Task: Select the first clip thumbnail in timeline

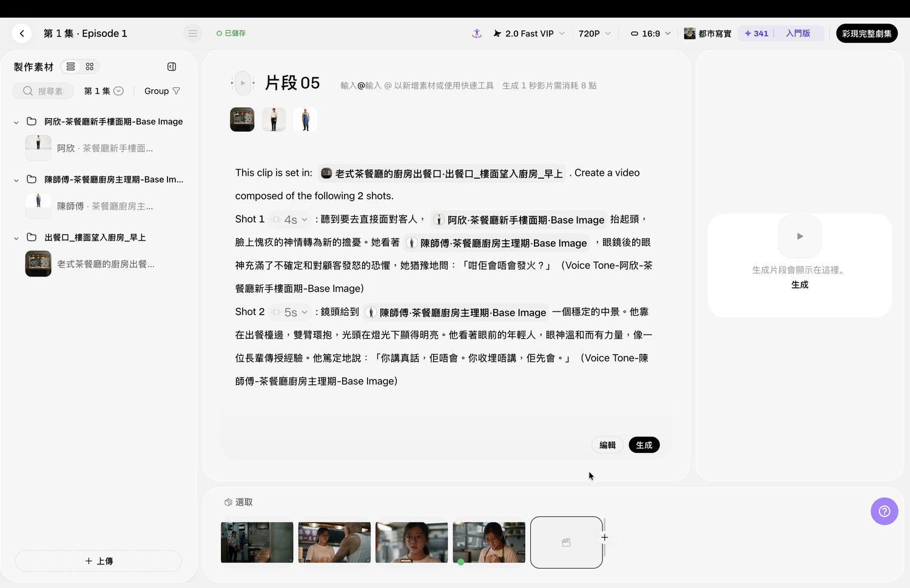Action: pos(257,543)
